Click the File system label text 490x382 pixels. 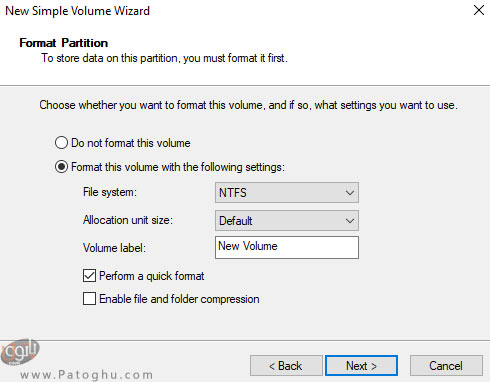110,192
